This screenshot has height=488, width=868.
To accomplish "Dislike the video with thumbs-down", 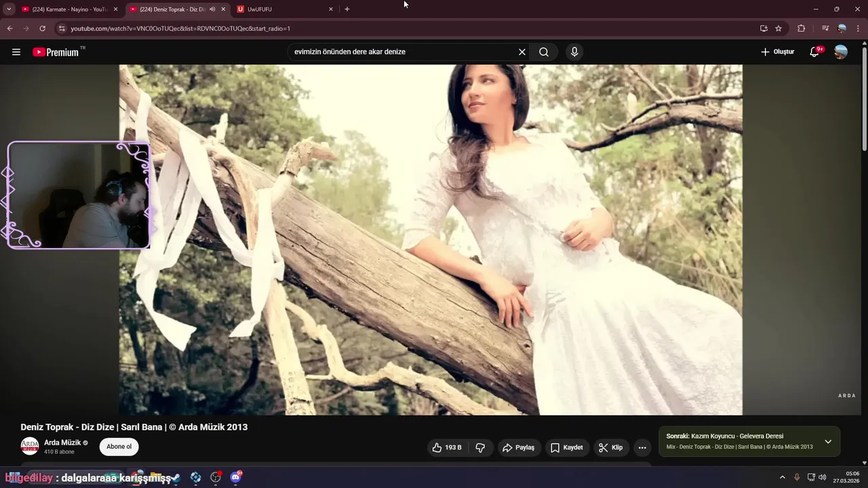I will pos(481,447).
